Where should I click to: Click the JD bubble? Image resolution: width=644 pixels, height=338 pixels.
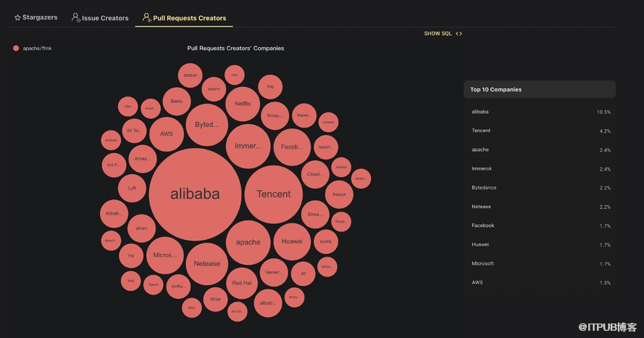(303, 274)
